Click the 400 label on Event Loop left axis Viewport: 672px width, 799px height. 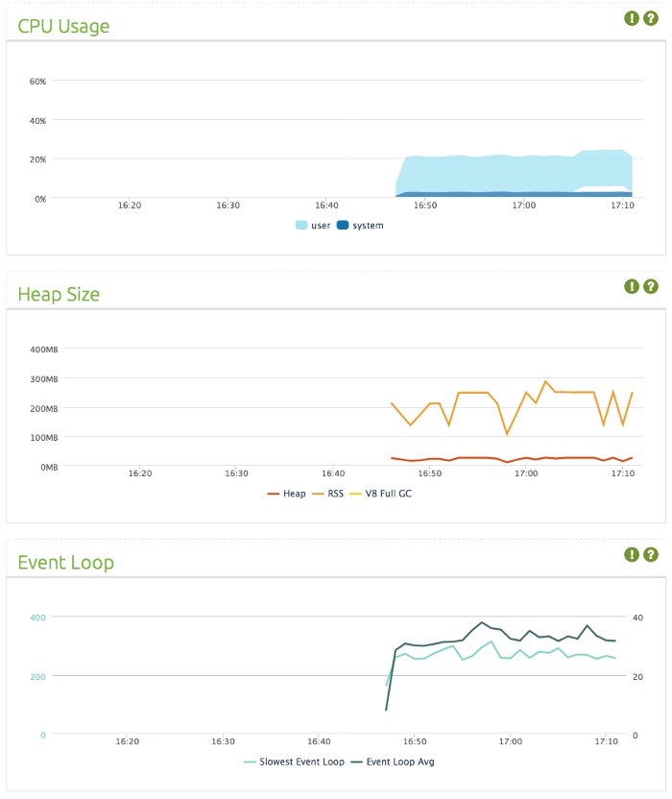coord(37,617)
